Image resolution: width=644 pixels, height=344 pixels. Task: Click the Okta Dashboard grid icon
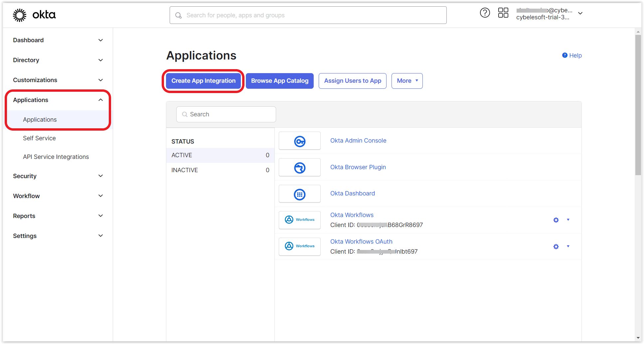click(300, 194)
